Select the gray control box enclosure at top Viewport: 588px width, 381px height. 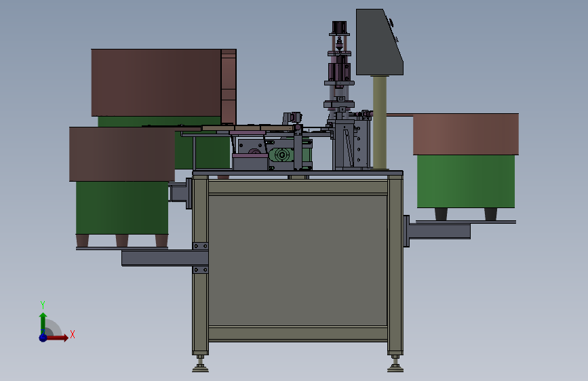point(379,42)
